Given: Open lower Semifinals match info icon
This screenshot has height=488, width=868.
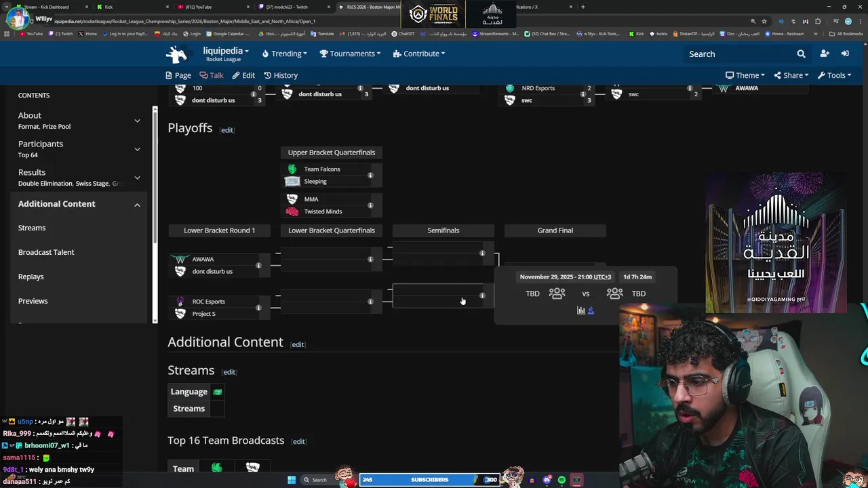Looking at the screenshot, I should pyautogui.click(x=482, y=296).
